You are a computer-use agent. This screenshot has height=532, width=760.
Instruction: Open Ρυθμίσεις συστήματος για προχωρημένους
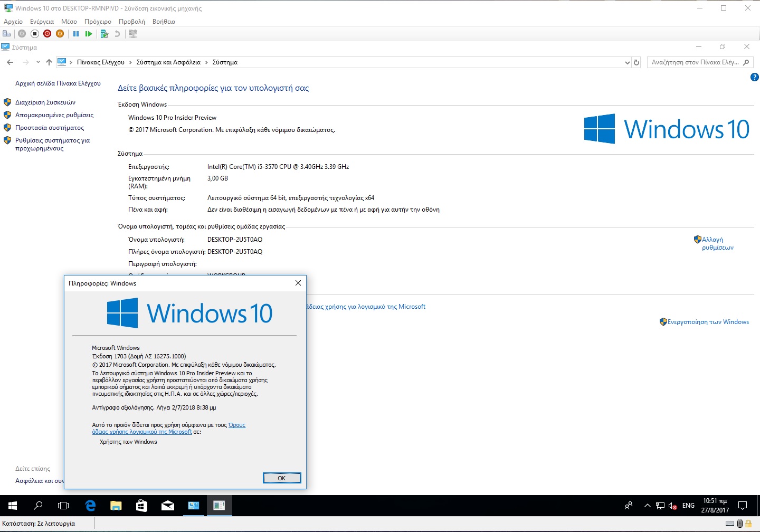tap(52, 145)
